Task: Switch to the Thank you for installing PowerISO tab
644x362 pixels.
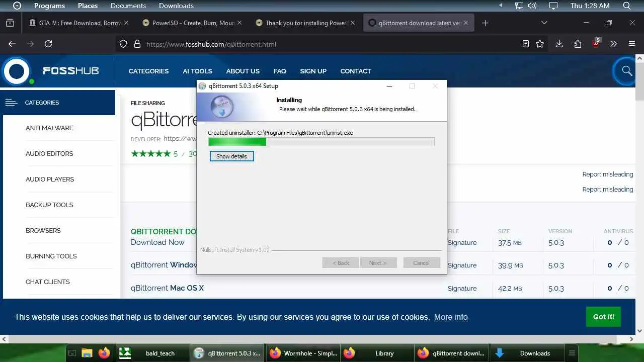Action: click(304, 23)
